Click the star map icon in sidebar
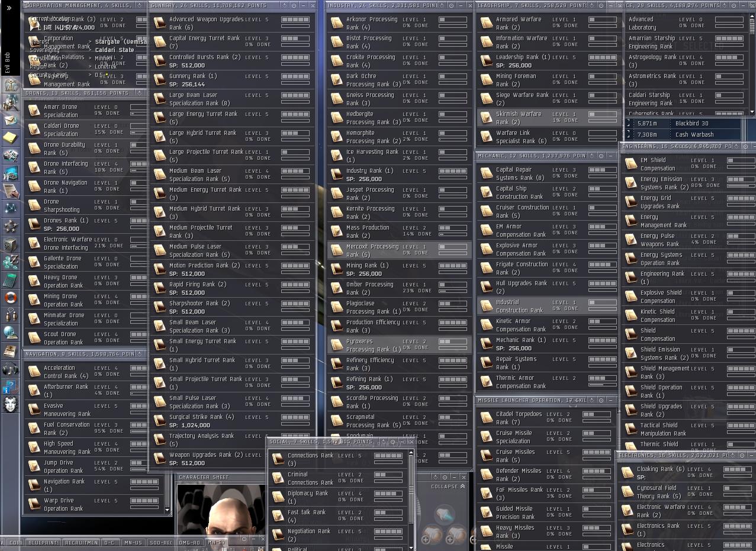Screen dimensions: 756x551 click(11, 209)
